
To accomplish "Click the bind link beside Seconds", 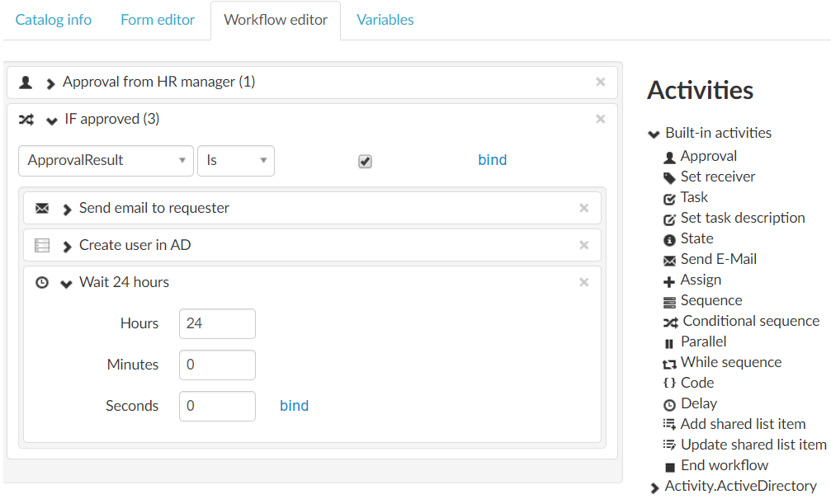I will tap(294, 406).
